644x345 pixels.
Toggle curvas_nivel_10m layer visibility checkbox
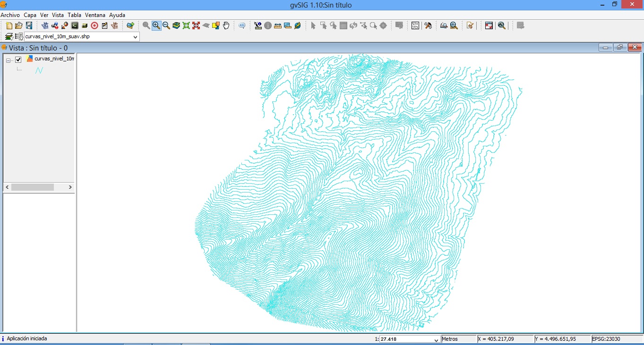18,59
